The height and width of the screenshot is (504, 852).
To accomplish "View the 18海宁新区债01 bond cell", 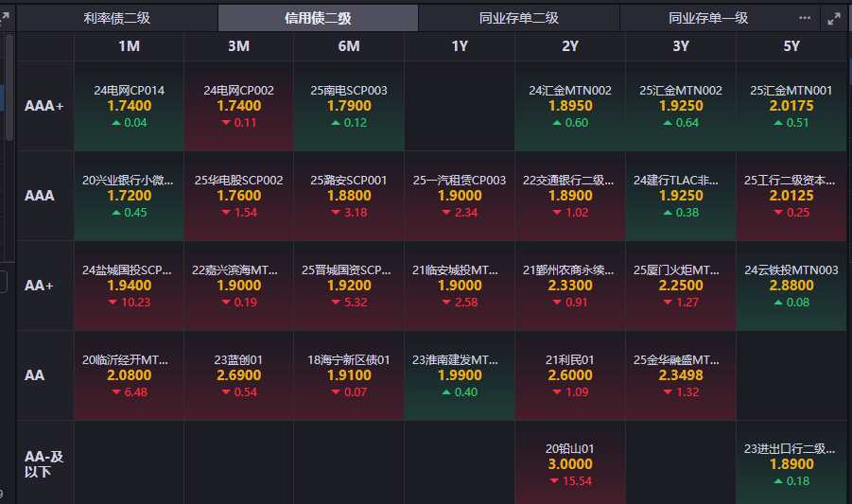I will coord(349,375).
